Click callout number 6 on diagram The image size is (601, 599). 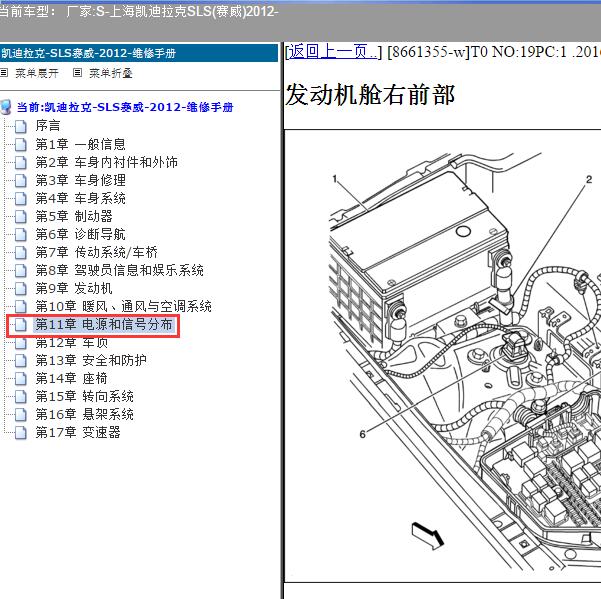363,434
